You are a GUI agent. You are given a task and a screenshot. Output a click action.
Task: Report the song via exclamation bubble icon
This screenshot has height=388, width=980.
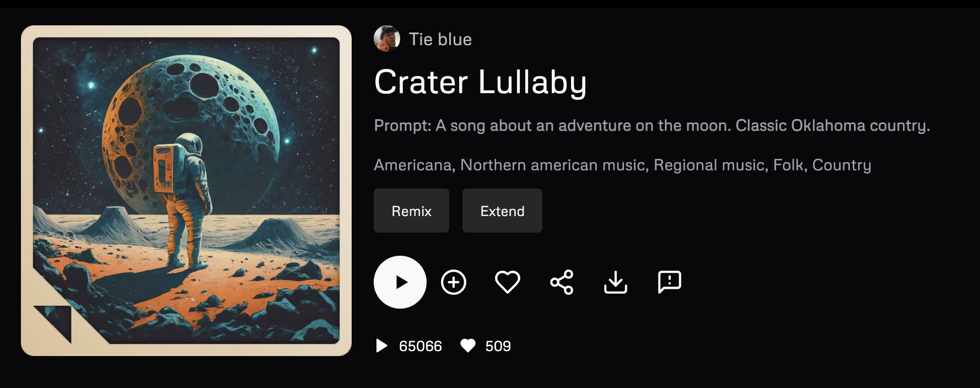pyautogui.click(x=670, y=282)
